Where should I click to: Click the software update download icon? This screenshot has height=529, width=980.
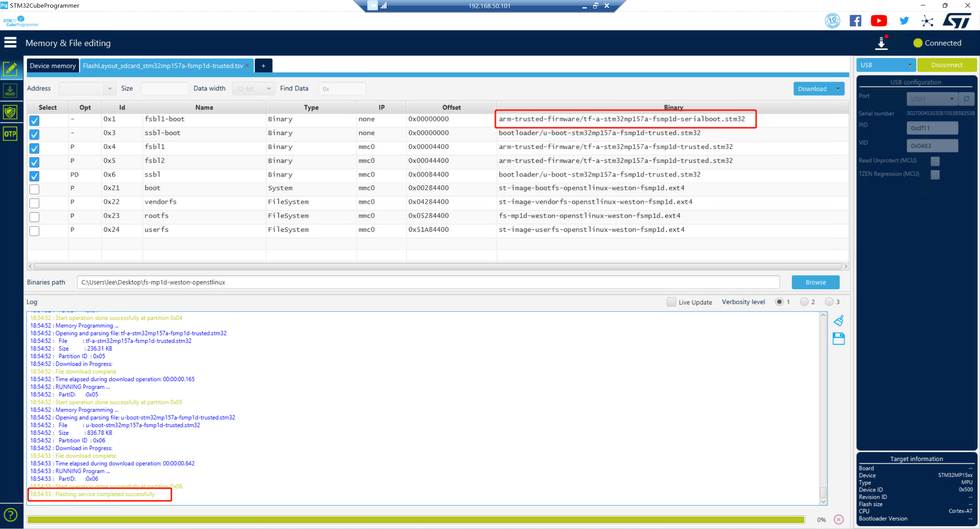pyautogui.click(x=881, y=43)
